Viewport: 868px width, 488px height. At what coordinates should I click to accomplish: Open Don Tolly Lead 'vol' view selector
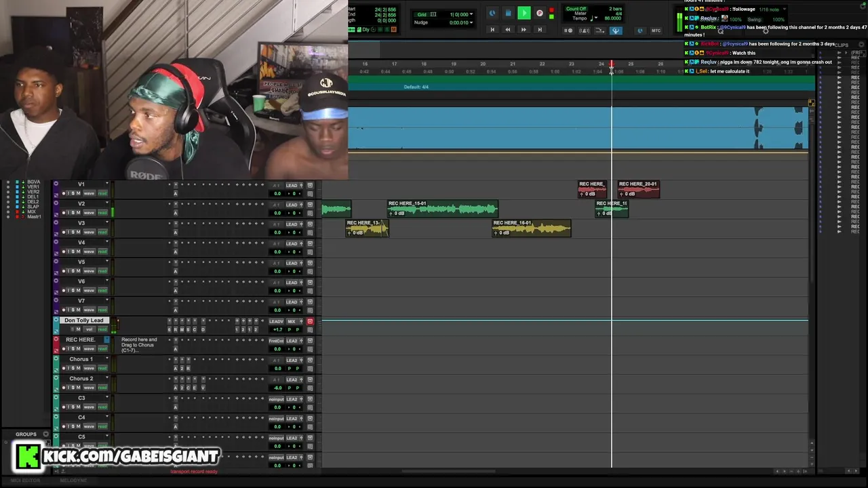pyautogui.click(x=89, y=329)
